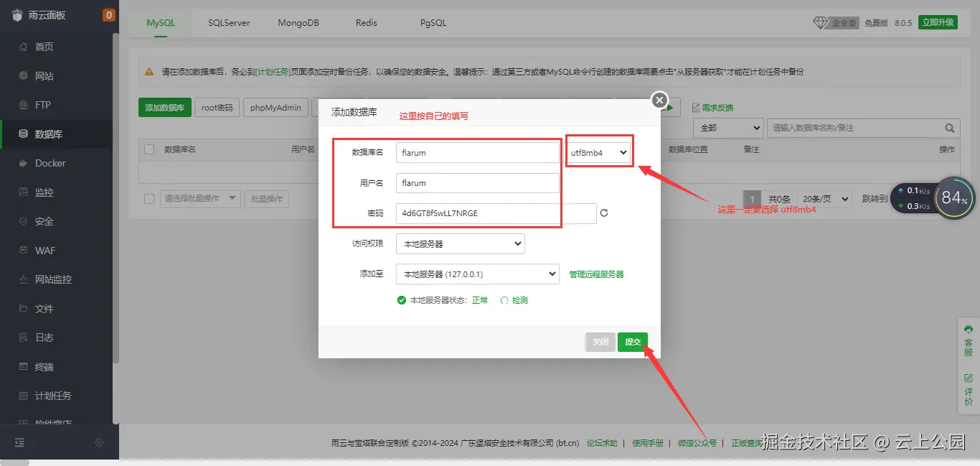Click the 企业版 diamond icon
980x466 pixels.
[820, 23]
